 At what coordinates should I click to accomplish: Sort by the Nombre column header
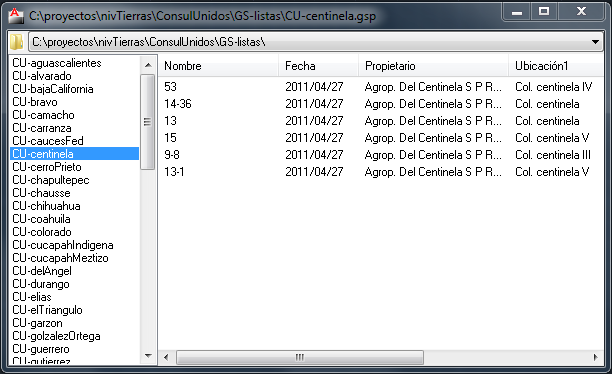pos(219,66)
